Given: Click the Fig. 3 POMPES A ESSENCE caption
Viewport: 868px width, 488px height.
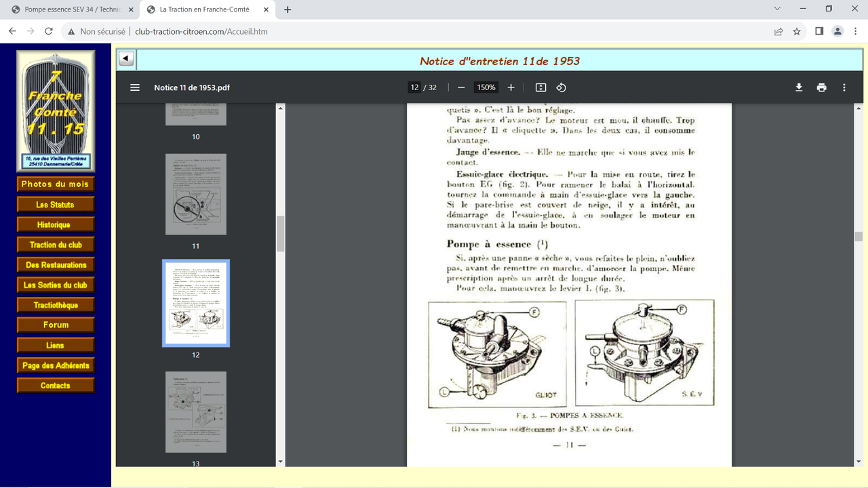Looking at the screenshot, I should click(570, 415).
